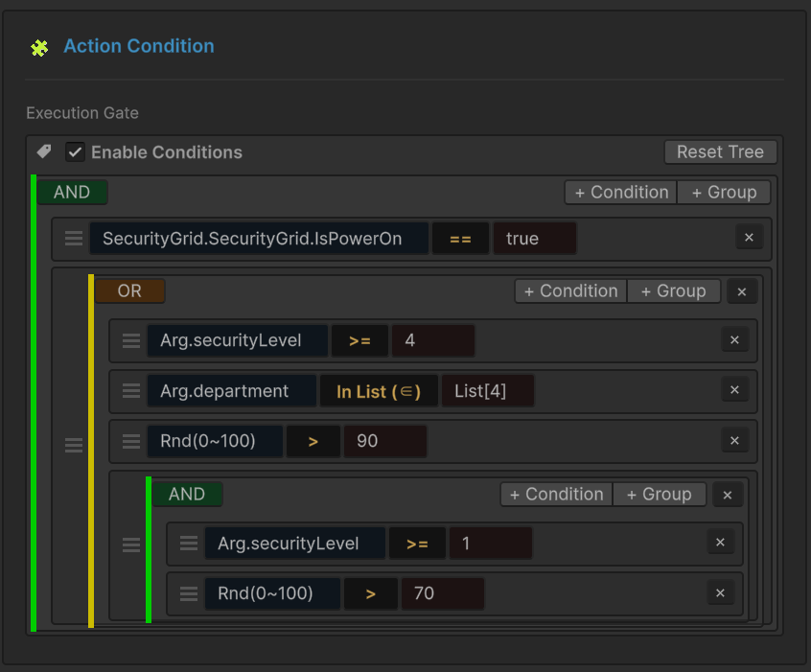Click drag handle of the OR group
The image size is (811, 672).
point(74,446)
